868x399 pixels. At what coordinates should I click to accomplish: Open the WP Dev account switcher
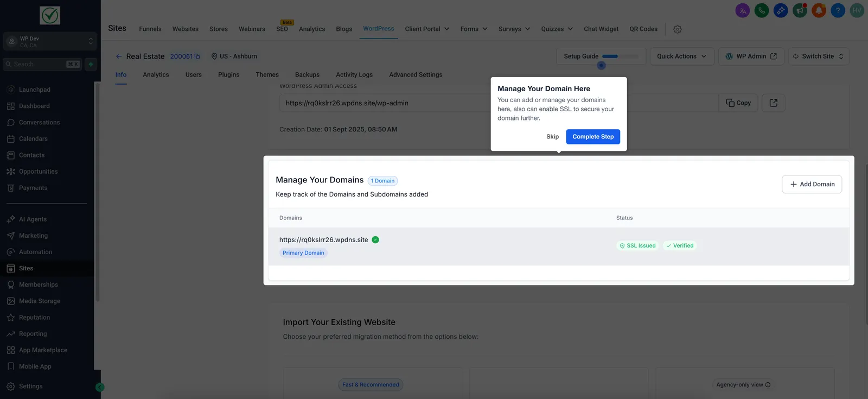[x=49, y=42]
